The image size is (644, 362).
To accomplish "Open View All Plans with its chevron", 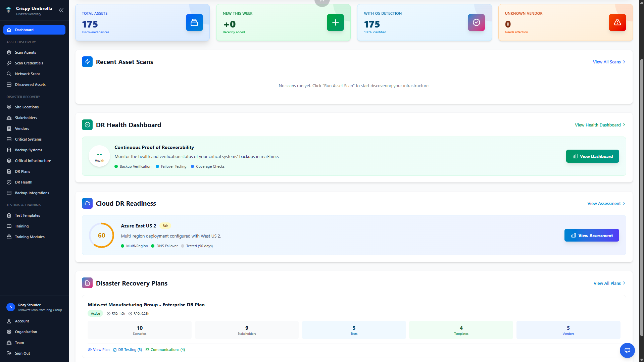I will point(624,283).
